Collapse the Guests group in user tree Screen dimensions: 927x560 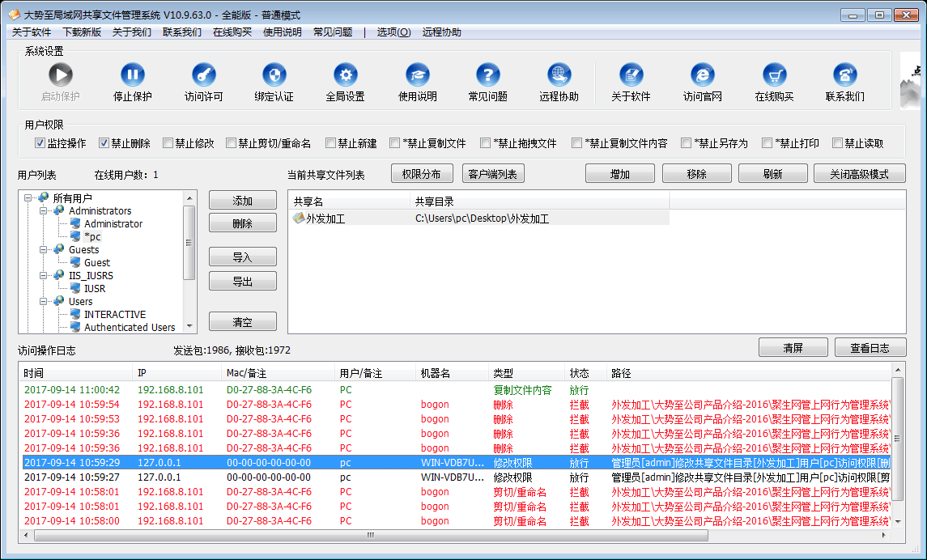coord(45,250)
